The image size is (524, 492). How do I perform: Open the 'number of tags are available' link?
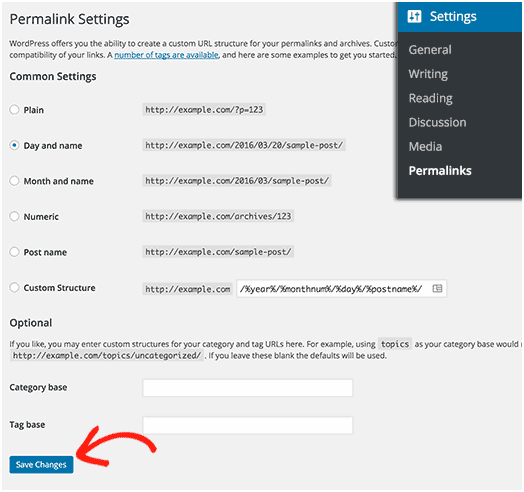click(x=166, y=55)
